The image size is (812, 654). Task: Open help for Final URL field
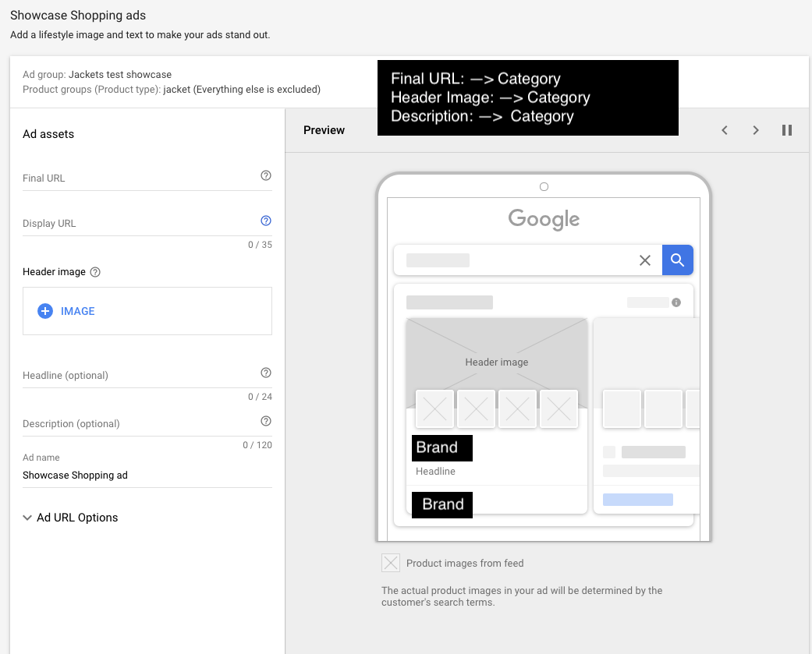266,175
